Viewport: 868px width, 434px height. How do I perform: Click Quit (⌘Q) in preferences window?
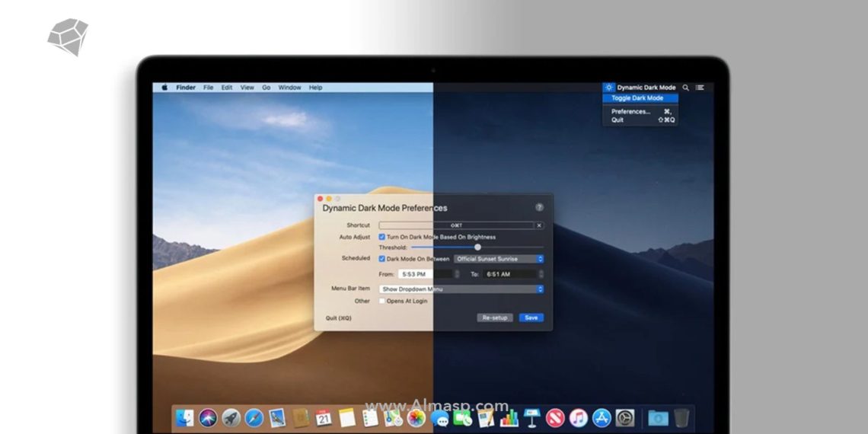click(x=338, y=318)
